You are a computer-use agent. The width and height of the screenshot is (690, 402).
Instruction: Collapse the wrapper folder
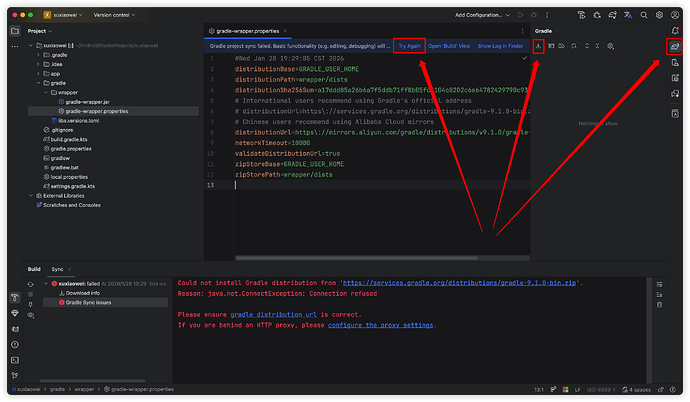tap(45, 92)
